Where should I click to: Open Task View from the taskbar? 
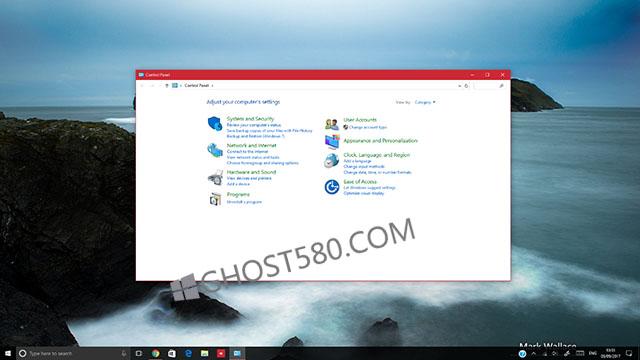139,353
